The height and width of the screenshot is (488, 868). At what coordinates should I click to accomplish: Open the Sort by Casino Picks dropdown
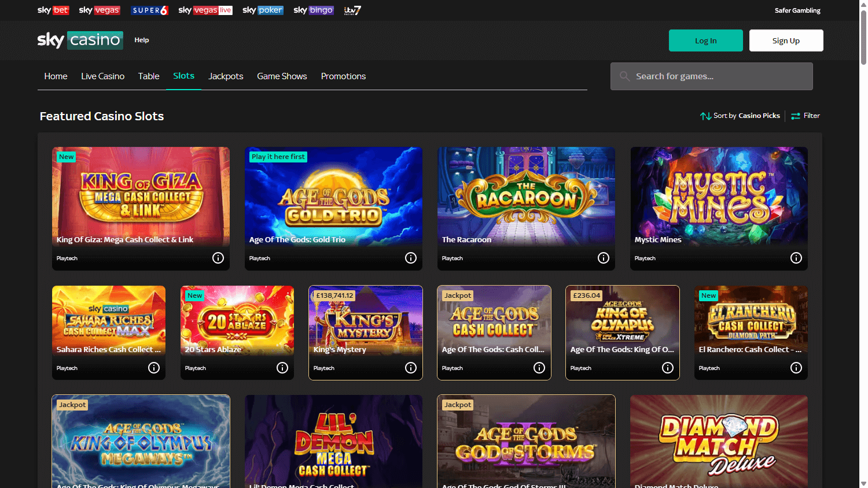click(740, 116)
